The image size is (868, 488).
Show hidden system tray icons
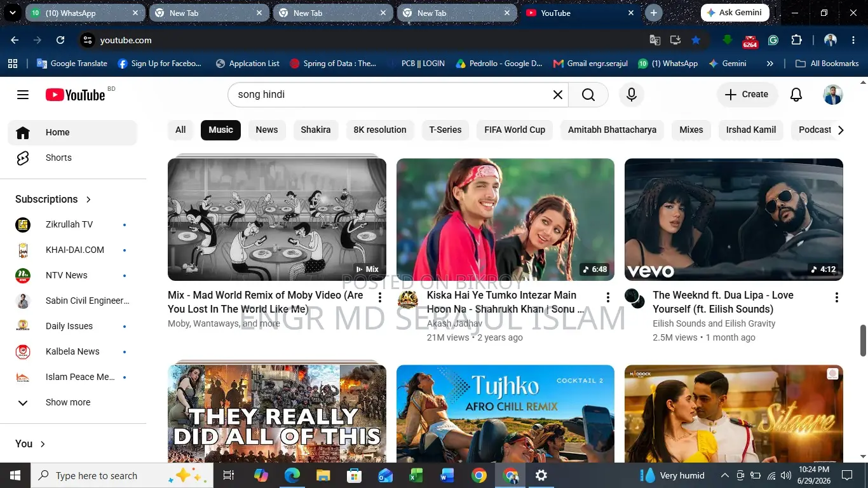724,475
